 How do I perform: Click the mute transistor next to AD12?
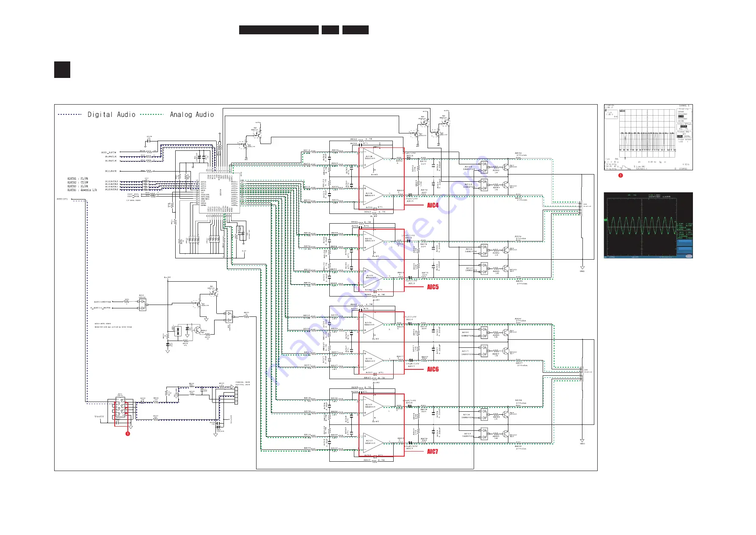506,167
